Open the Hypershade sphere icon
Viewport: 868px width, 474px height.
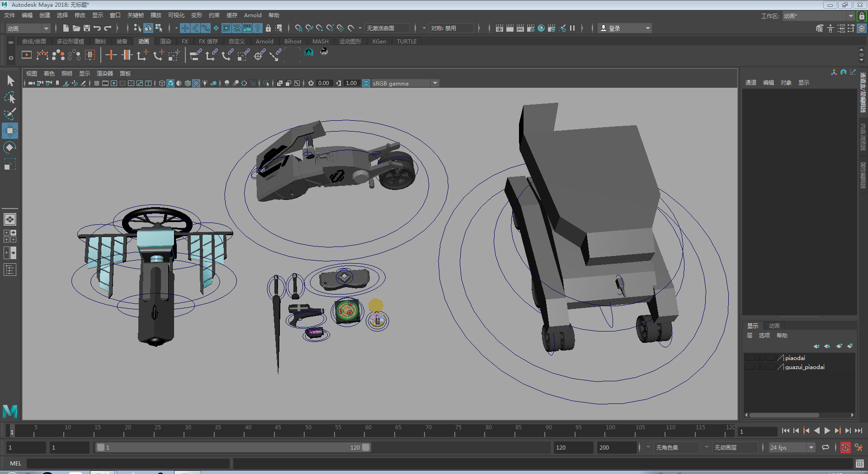pyautogui.click(x=541, y=28)
